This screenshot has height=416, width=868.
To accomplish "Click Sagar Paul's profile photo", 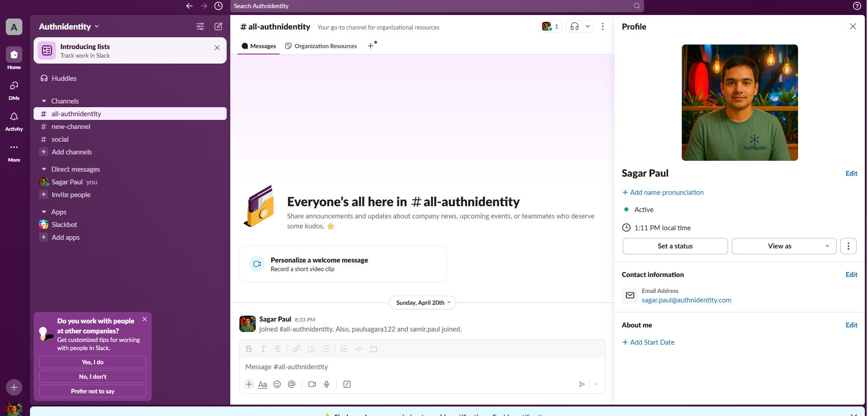I will point(739,103).
